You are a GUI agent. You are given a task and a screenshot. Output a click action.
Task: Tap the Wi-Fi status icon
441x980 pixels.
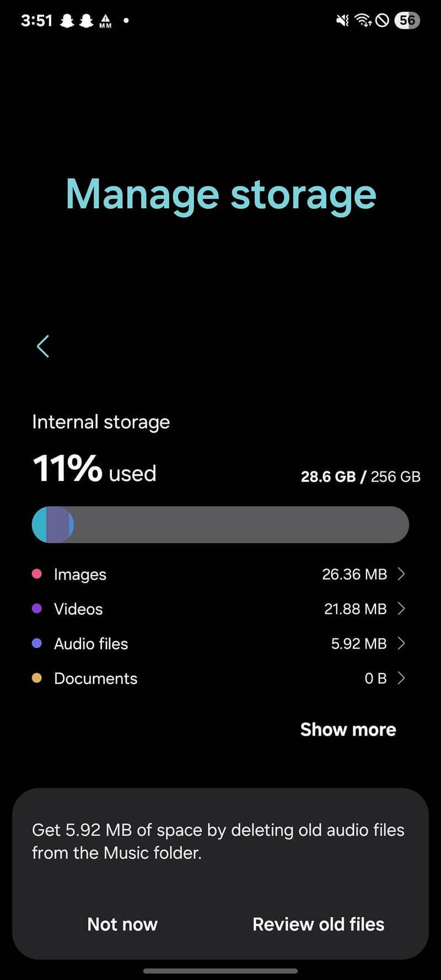363,20
